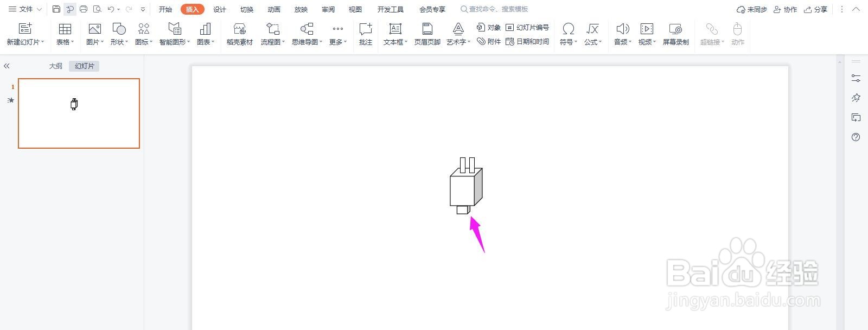The width and height of the screenshot is (868, 330).
Task: Click the animation star marker beside slide 1
Action: [11, 100]
